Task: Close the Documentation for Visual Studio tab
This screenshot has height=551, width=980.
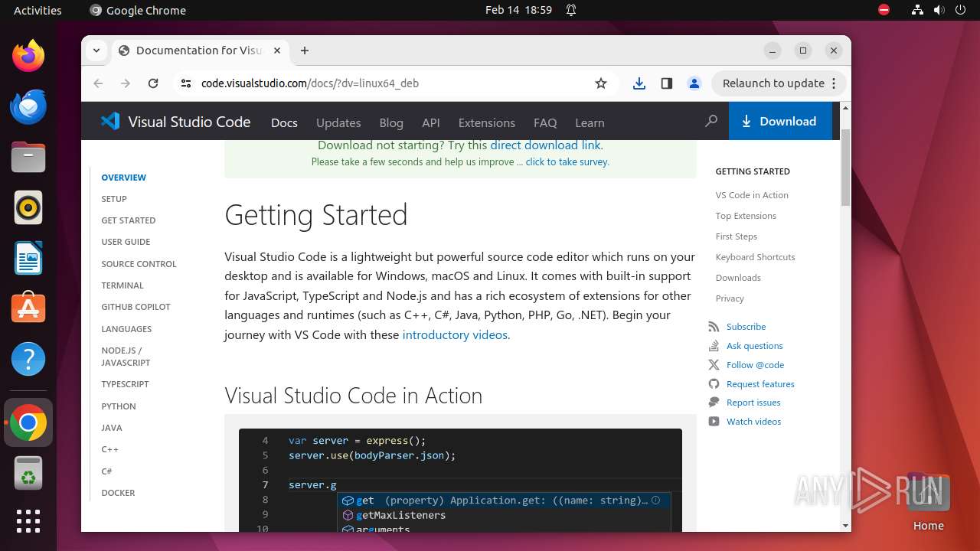Action: tap(277, 51)
